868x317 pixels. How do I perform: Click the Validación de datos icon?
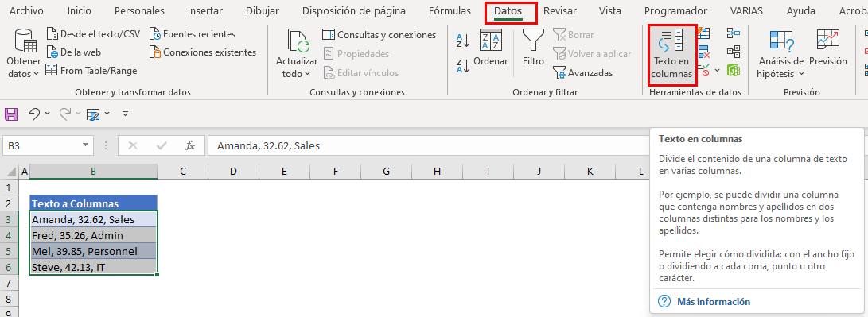click(x=703, y=70)
